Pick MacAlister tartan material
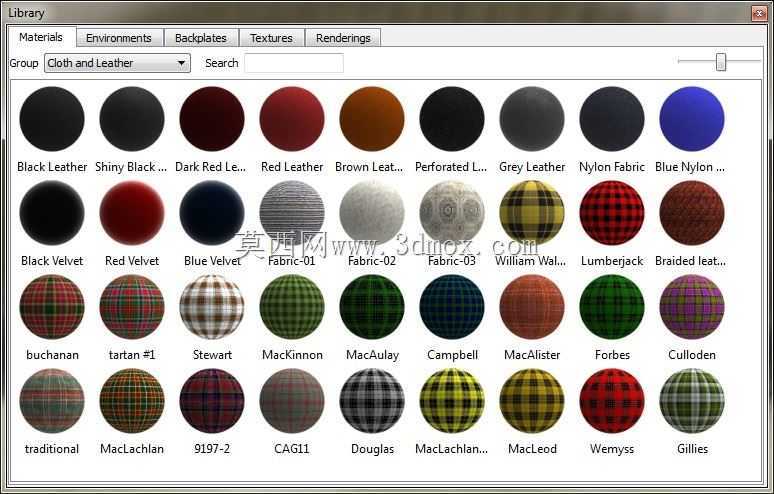This screenshot has height=494, width=774. tap(532, 307)
